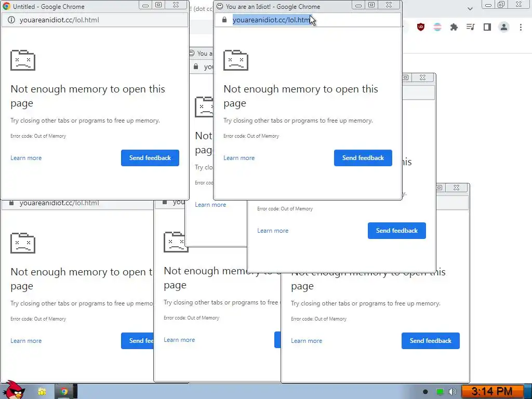Close the middle-right popup window
The width and height of the screenshot is (532, 399).
(422, 77)
